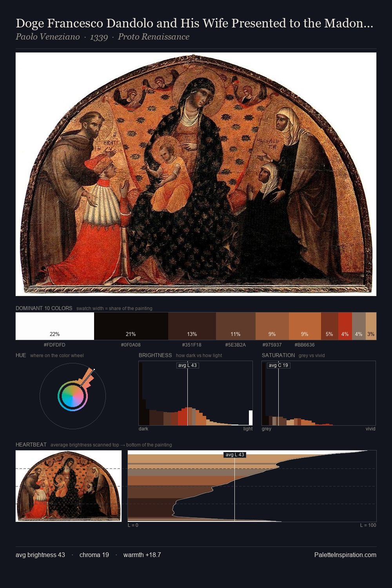Choose the brown #5E3B2A 11% swatch
This screenshot has width=392, height=588.
point(236,326)
